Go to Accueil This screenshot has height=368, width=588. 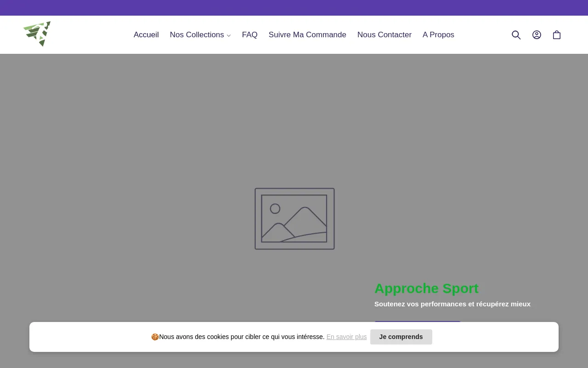146,34
